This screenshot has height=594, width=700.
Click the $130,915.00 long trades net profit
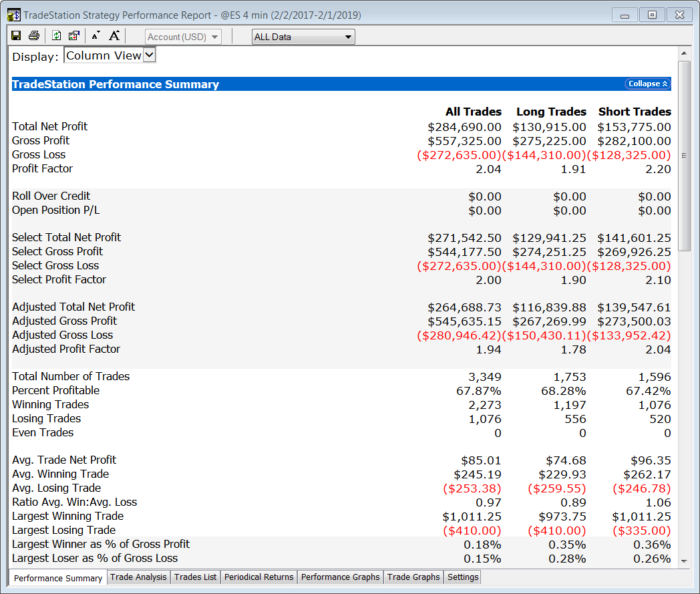click(x=549, y=127)
